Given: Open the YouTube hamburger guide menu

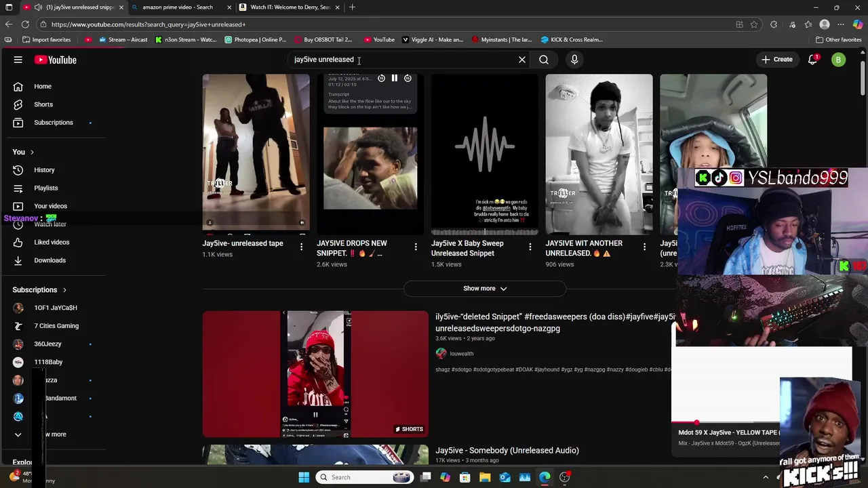Looking at the screenshot, I should pos(18,60).
